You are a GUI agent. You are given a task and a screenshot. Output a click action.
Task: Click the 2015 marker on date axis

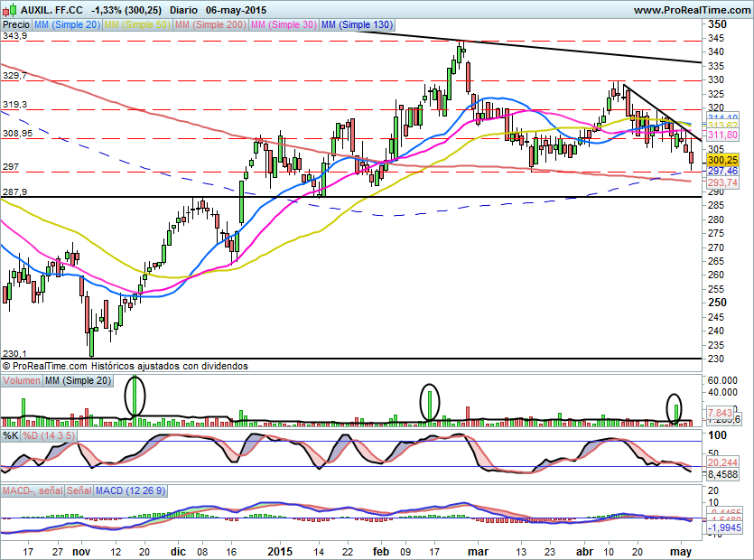tap(281, 550)
